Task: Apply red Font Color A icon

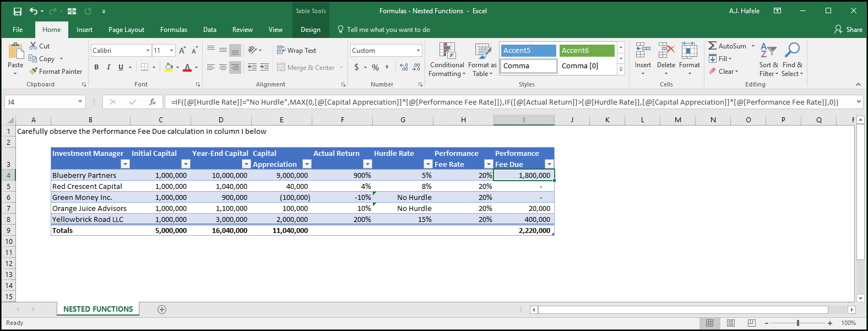Action: (x=187, y=67)
